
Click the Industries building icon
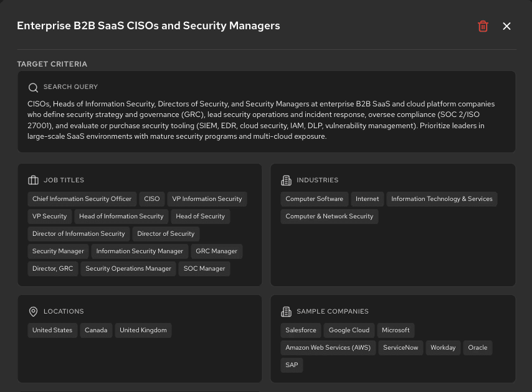tap(286, 180)
